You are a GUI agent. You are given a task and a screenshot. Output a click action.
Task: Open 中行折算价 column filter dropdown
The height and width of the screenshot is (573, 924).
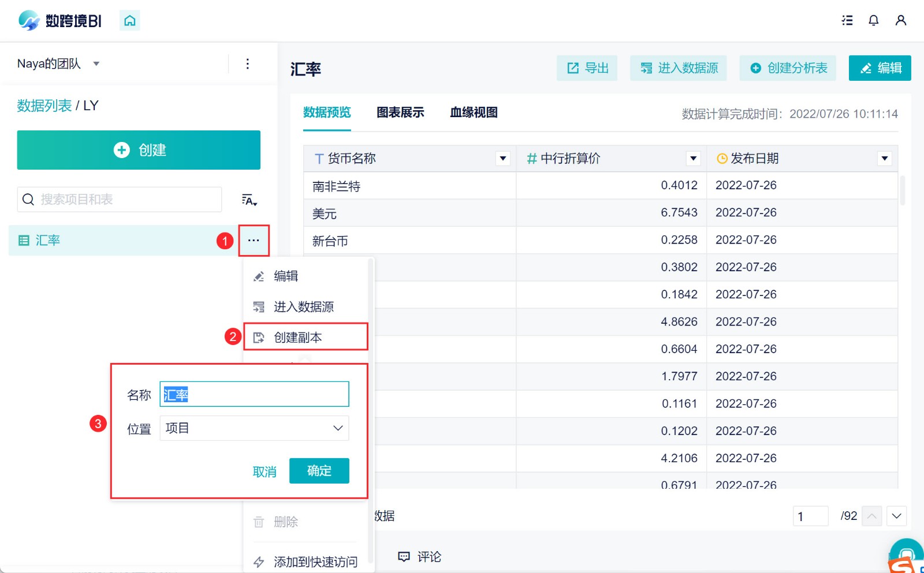point(694,159)
